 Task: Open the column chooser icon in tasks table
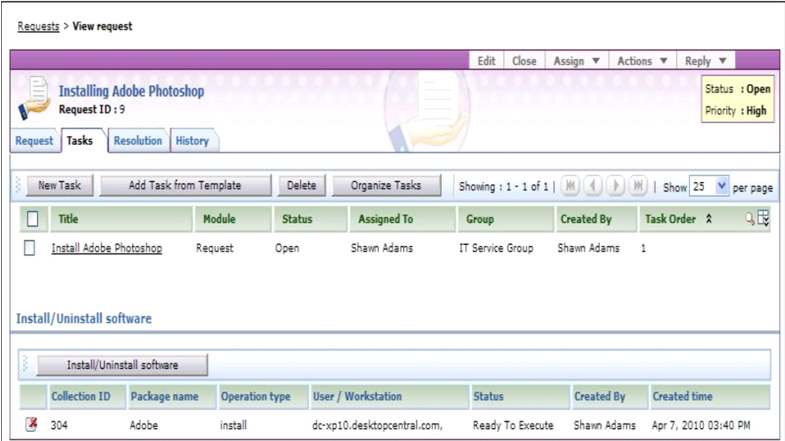(x=764, y=219)
